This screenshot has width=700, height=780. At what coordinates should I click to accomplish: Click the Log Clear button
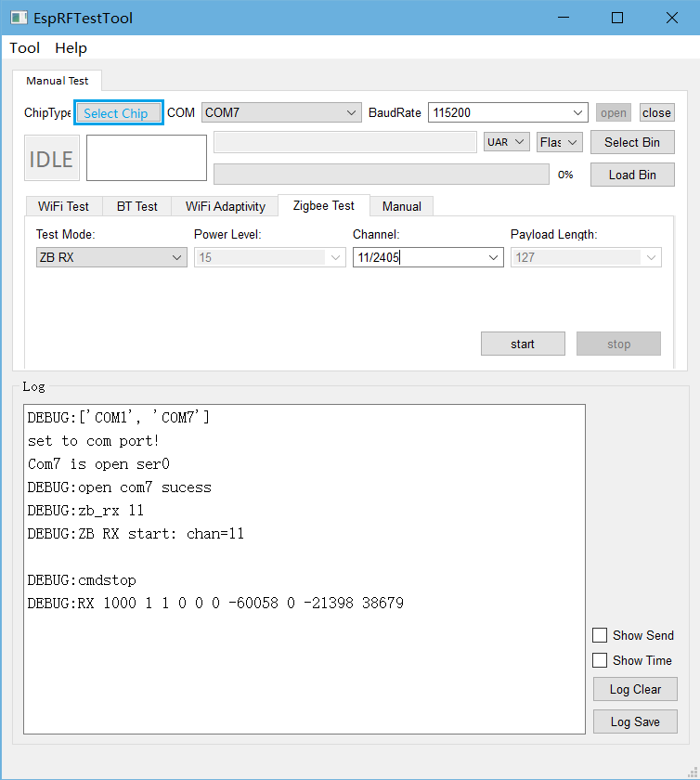pos(635,689)
